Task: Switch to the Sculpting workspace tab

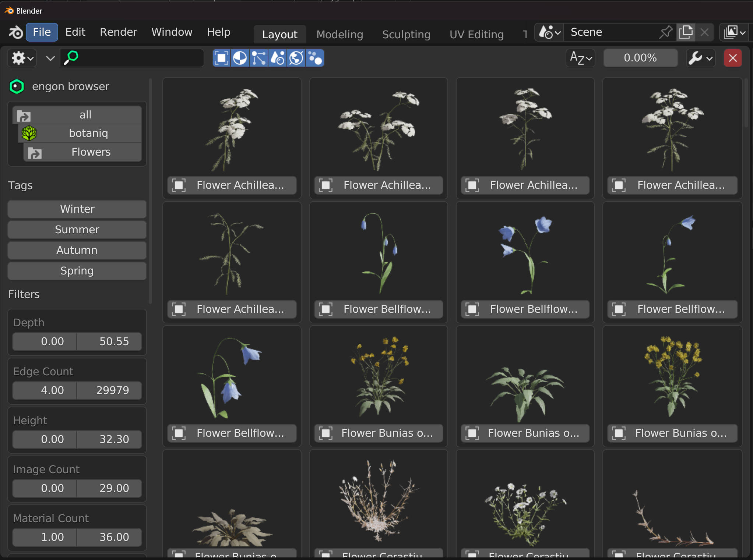Action: (406, 35)
